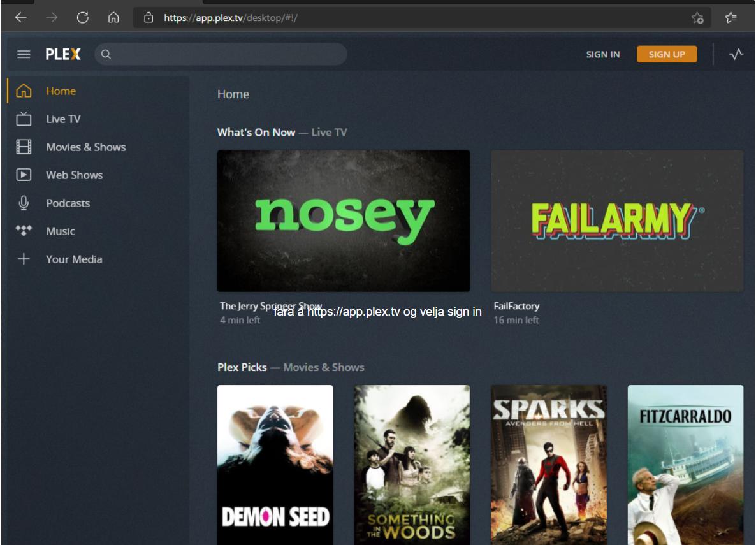The height and width of the screenshot is (545, 756).
Task: Open Podcasts via the microphone icon
Action: tap(24, 203)
